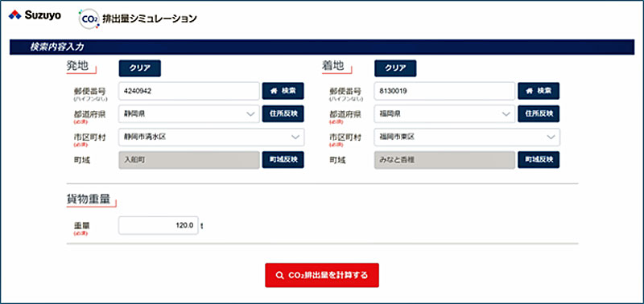
Task: Focus the origin postal code field 4240942
Action: tap(189, 91)
